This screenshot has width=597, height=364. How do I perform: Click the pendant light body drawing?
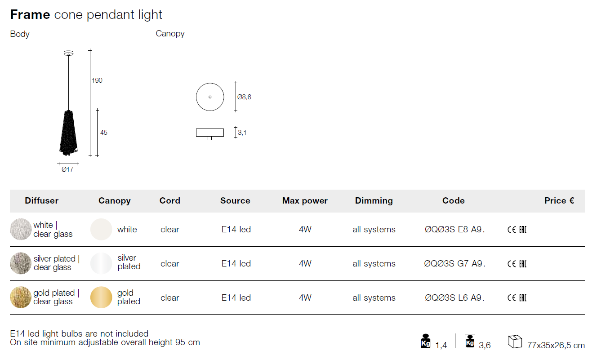click(x=68, y=104)
